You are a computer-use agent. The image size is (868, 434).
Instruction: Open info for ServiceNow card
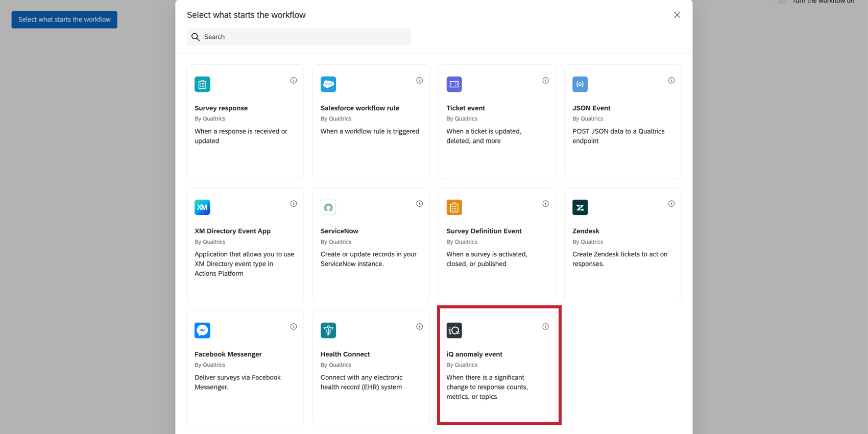420,204
